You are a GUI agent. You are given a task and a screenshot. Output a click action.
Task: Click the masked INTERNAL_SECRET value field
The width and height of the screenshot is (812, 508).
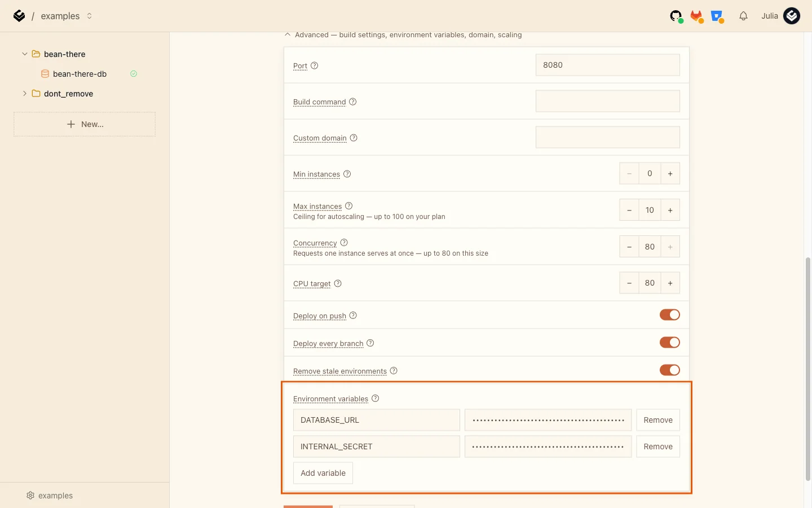548,446
